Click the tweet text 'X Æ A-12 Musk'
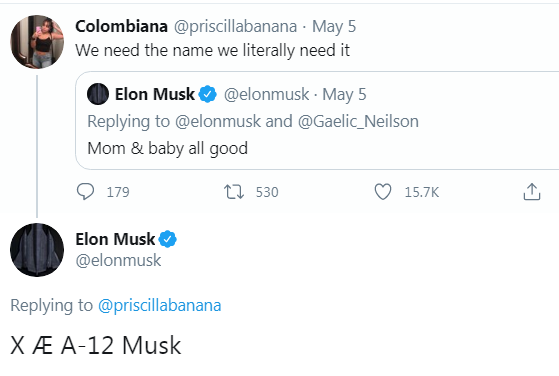The height and width of the screenshot is (376, 559). 96,345
